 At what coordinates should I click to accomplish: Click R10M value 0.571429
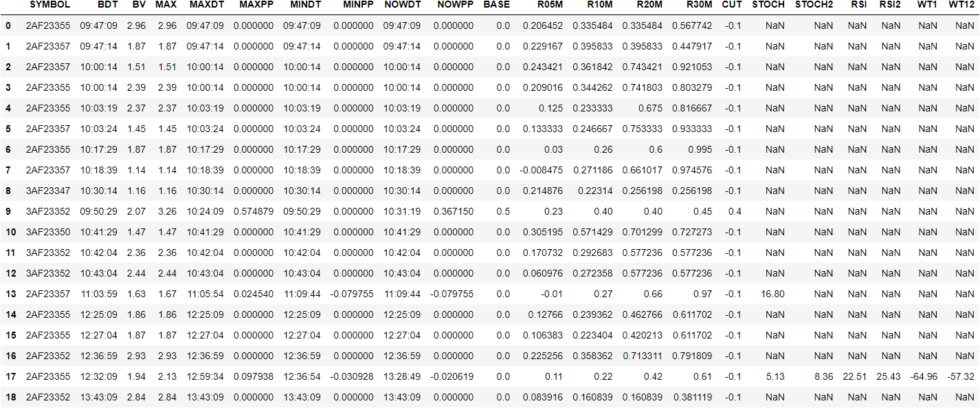592,233
